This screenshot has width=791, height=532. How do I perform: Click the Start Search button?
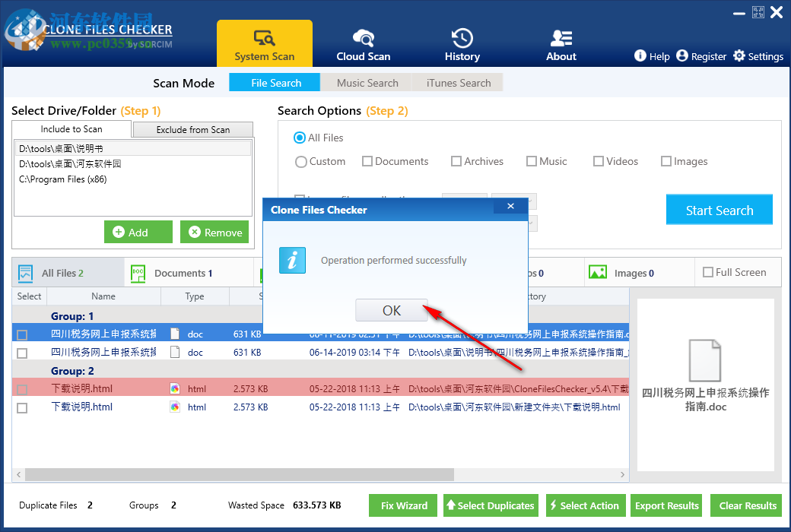(719, 209)
